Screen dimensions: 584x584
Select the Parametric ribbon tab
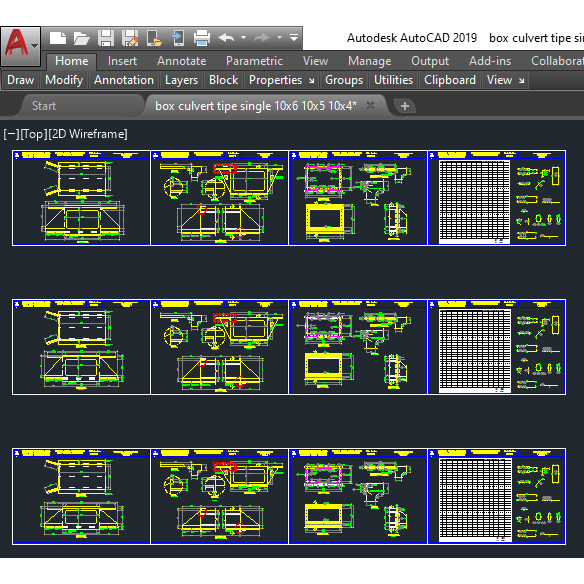point(254,61)
